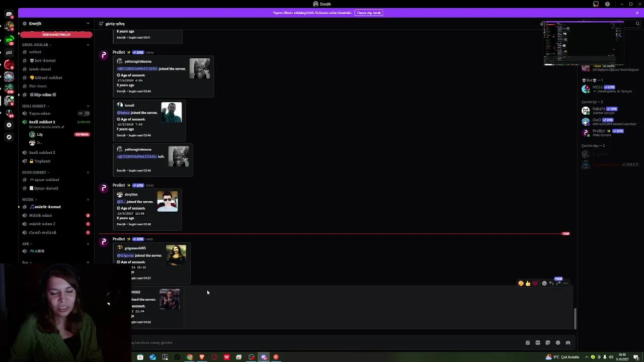Open the klip-odası channel
This screenshot has width=644, height=362.
[x=55, y=95]
